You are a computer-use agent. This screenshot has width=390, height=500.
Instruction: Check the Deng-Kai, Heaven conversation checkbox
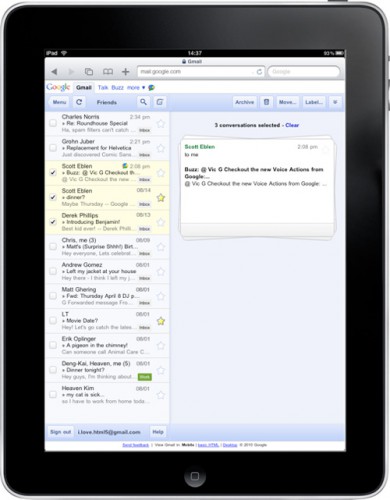[53, 370]
